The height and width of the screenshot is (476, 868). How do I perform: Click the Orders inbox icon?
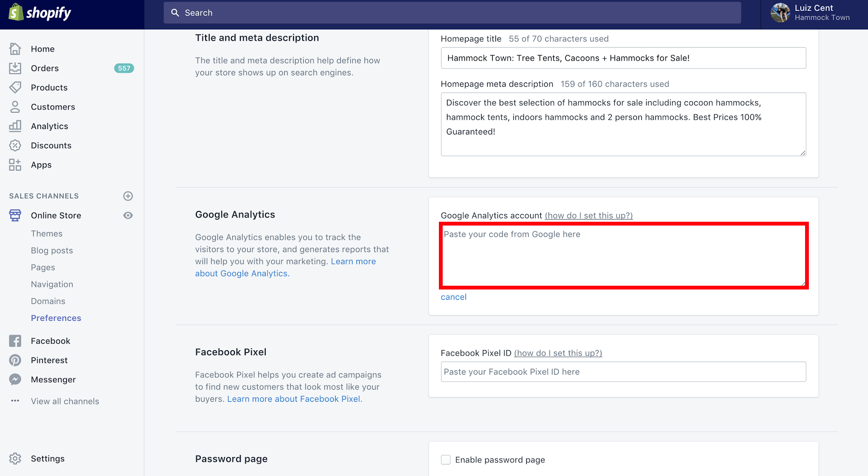coord(15,68)
